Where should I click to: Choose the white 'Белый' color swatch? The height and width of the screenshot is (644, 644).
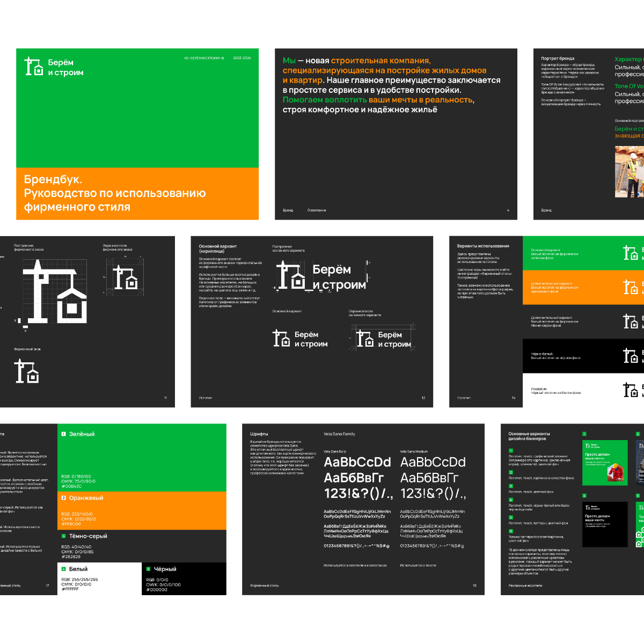(x=99, y=579)
